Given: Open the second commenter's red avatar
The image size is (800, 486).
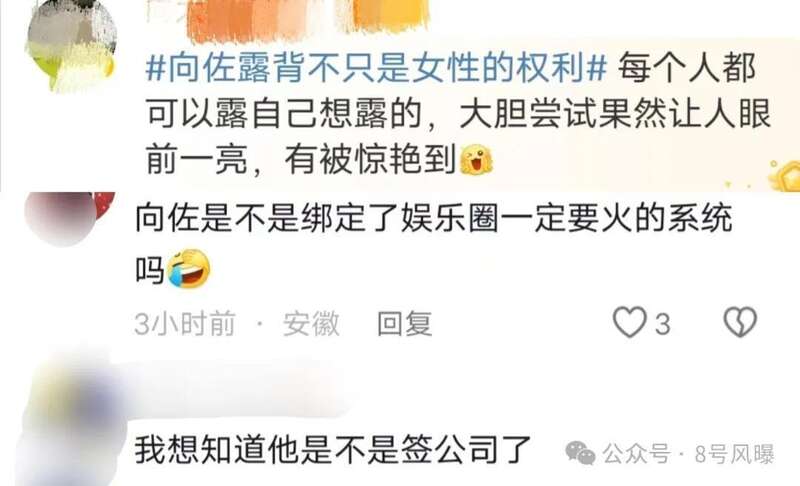Looking at the screenshot, I should [x=69, y=218].
